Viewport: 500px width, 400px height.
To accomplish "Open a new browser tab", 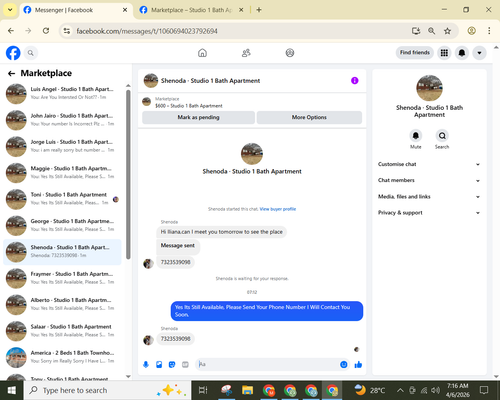I will tap(259, 10).
